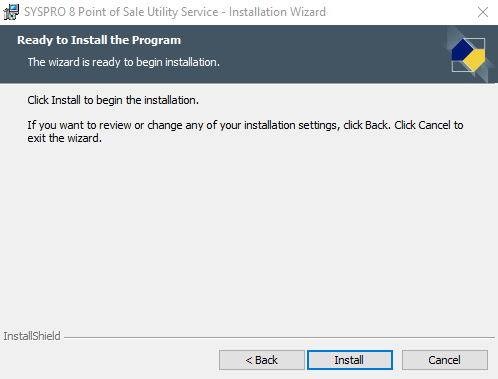Click the word 'Back' inside the instruction paragraph
498x379 pixels.
pyautogui.click(x=377, y=125)
